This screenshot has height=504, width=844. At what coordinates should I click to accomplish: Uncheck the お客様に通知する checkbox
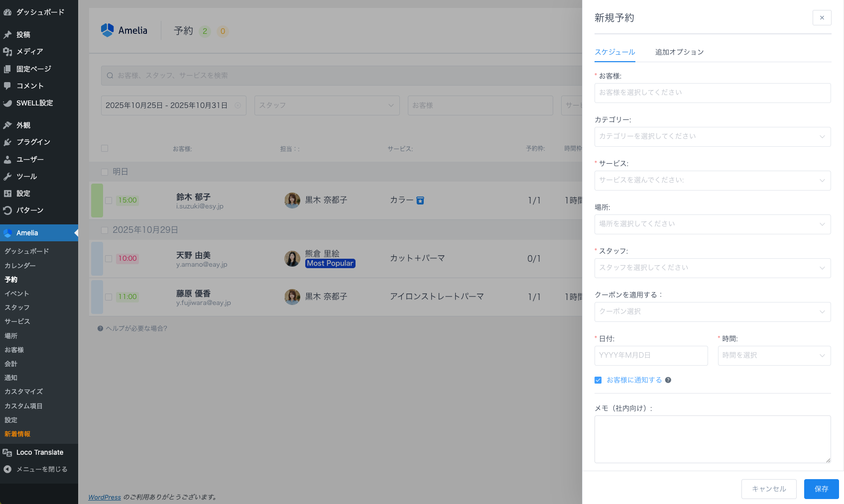point(598,380)
